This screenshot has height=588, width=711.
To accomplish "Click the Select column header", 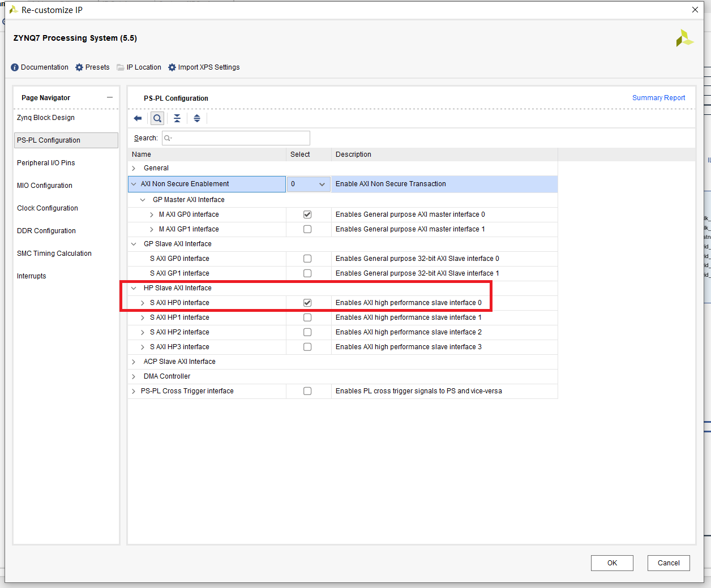I will click(300, 154).
